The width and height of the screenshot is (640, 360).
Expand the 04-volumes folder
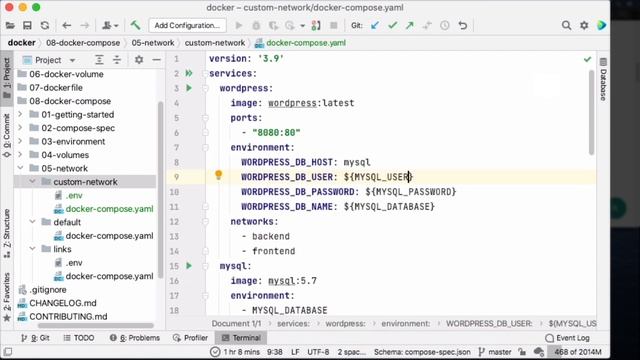(x=20, y=155)
